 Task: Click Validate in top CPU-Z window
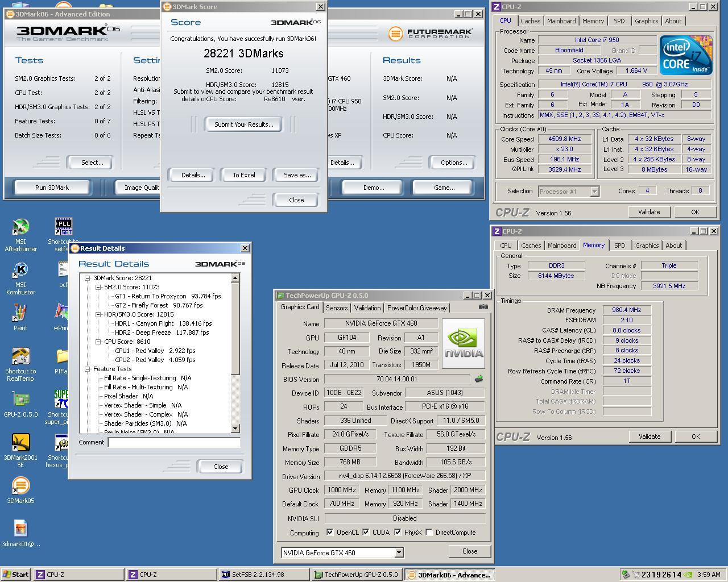point(649,212)
